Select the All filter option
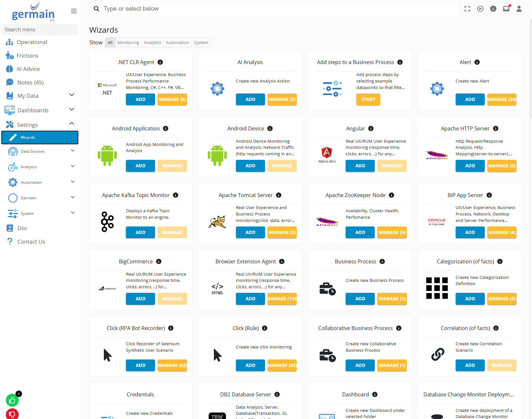The image size is (532, 419). [x=110, y=42]
